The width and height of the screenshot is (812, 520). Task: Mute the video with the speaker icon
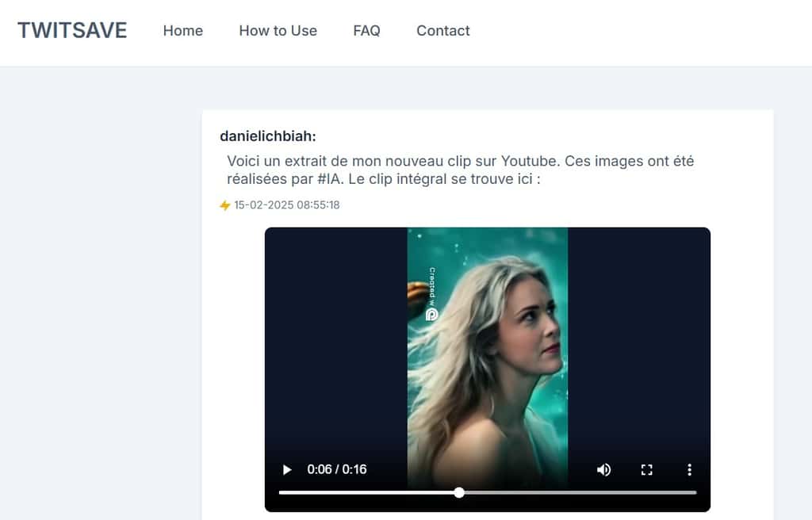click(x=603, y=469)
